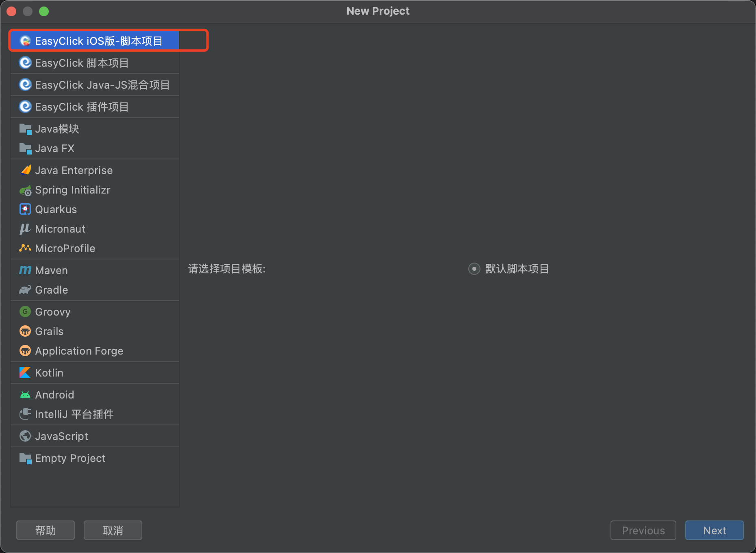This screenshot has width=756, height=553.
Task: Click the 帮助 help button
Action: click(x=46, y=530)
